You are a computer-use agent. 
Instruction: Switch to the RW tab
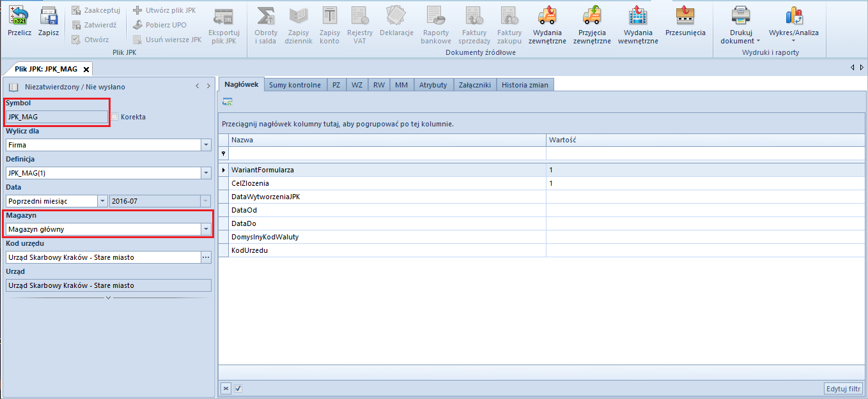(379, 84)
